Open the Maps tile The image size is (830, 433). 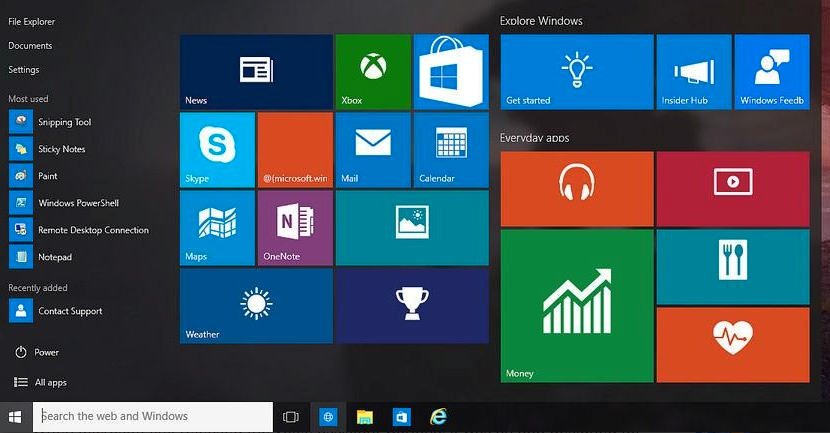(217, 227)
